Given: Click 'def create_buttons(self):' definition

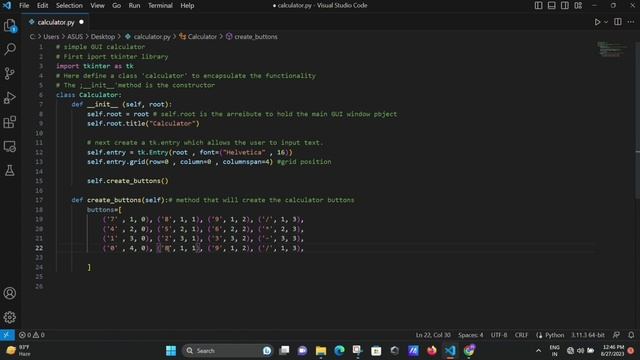Looking at the screenshot, I should (119, 200).
